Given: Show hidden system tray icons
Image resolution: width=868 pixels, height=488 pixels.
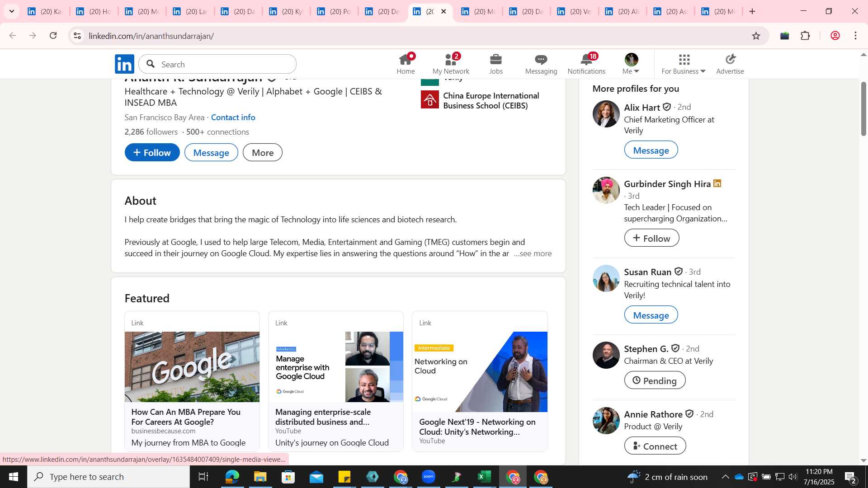Looking at the screenshot, I should click(x=725, y=477).
